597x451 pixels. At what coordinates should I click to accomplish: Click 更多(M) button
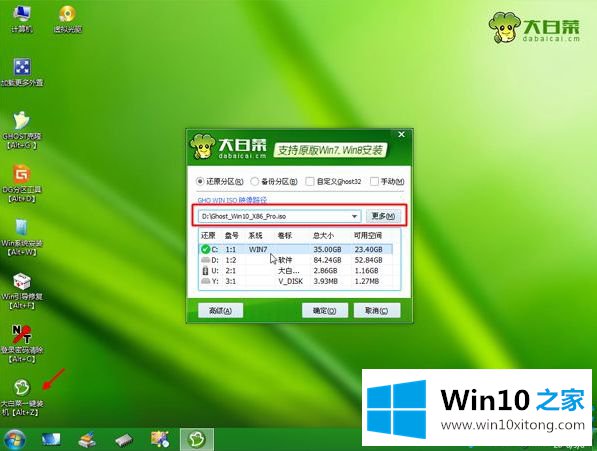[x=383, y=216]
